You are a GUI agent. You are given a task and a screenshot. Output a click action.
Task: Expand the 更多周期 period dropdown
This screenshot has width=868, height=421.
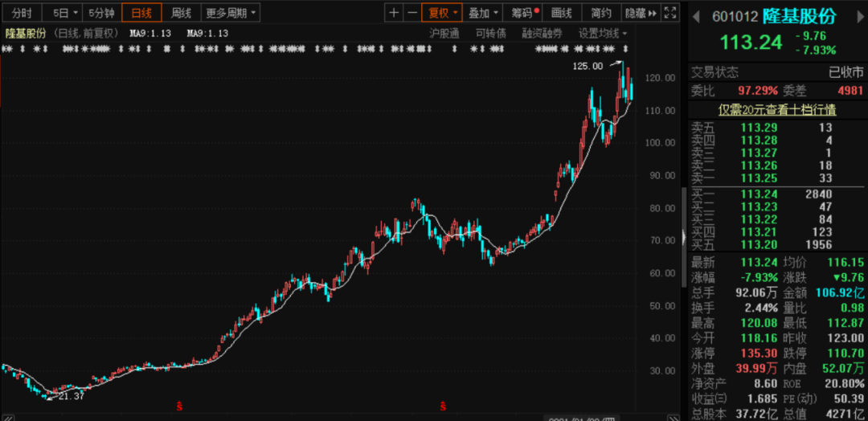click(x=231, y=13)
